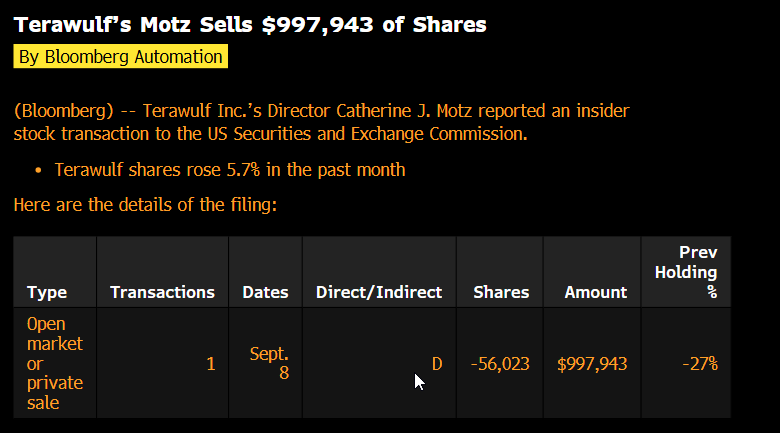Click the Open market or private sale cell
This screenshot has height=433, width=780.
click(55, 363)
